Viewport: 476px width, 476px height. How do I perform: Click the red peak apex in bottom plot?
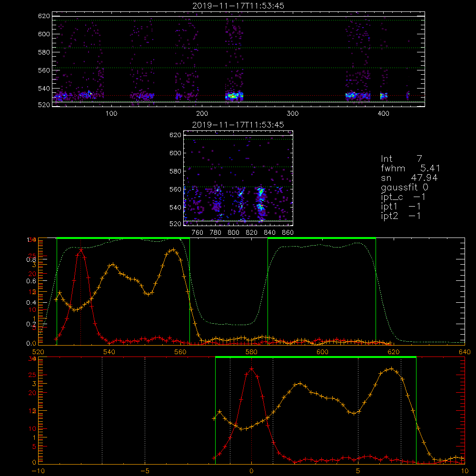(251, 368)
